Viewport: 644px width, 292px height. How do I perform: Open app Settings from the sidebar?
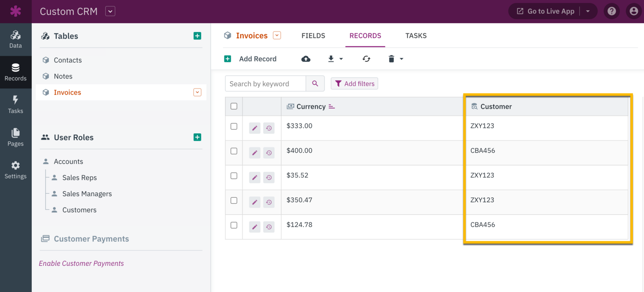16,169
